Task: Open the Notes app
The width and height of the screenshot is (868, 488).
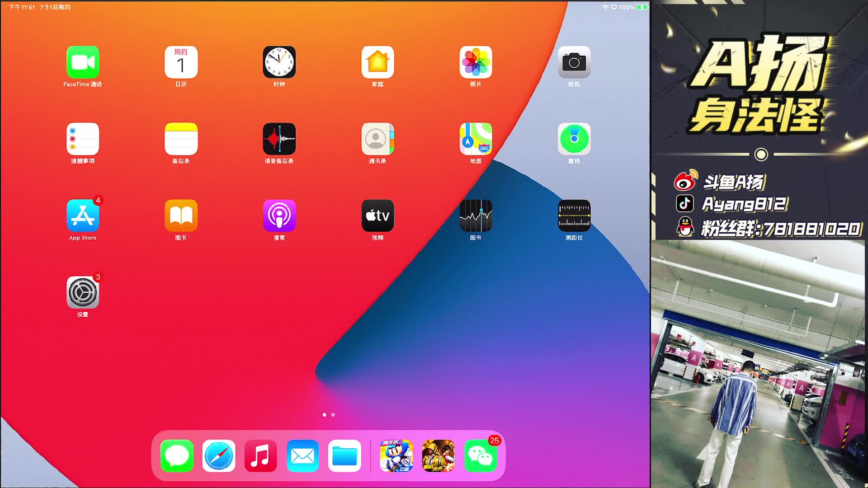Action: pyautogui.click(x=181, y=139)
